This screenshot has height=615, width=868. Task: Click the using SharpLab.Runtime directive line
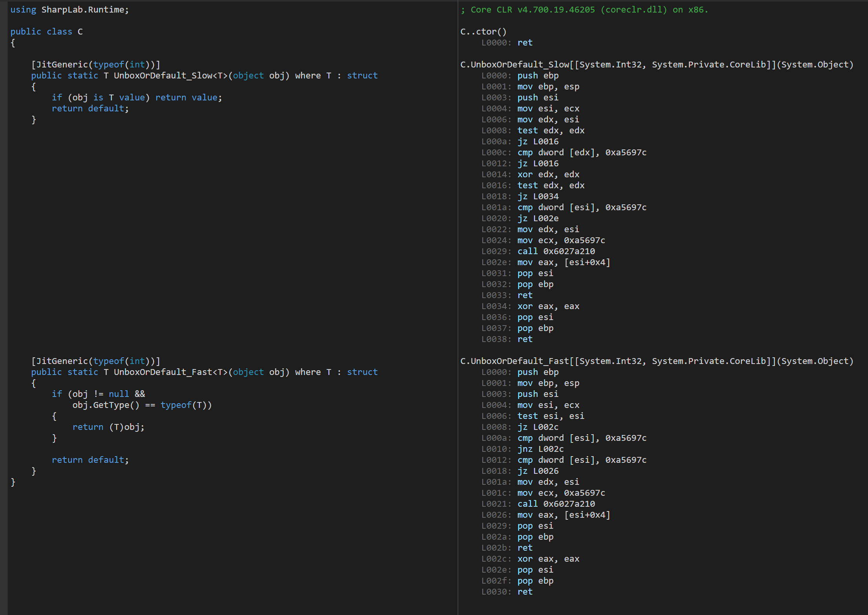pos(69,10)
